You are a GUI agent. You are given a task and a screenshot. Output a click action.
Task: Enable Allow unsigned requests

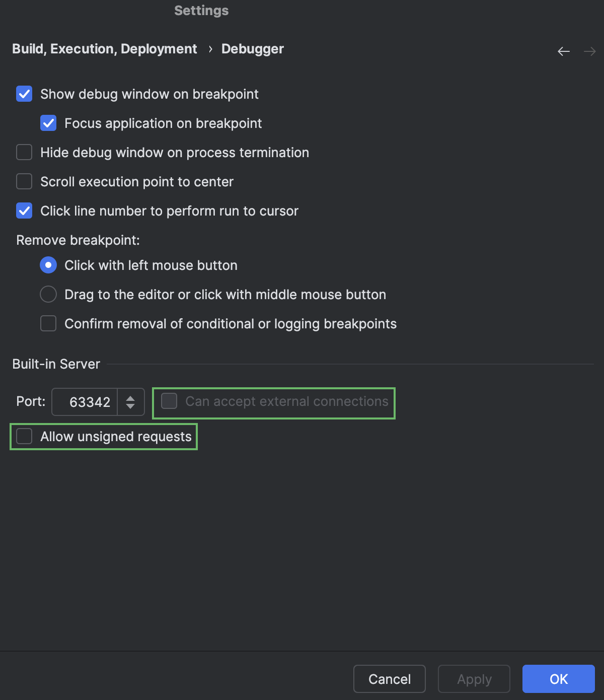click(24, 437)
